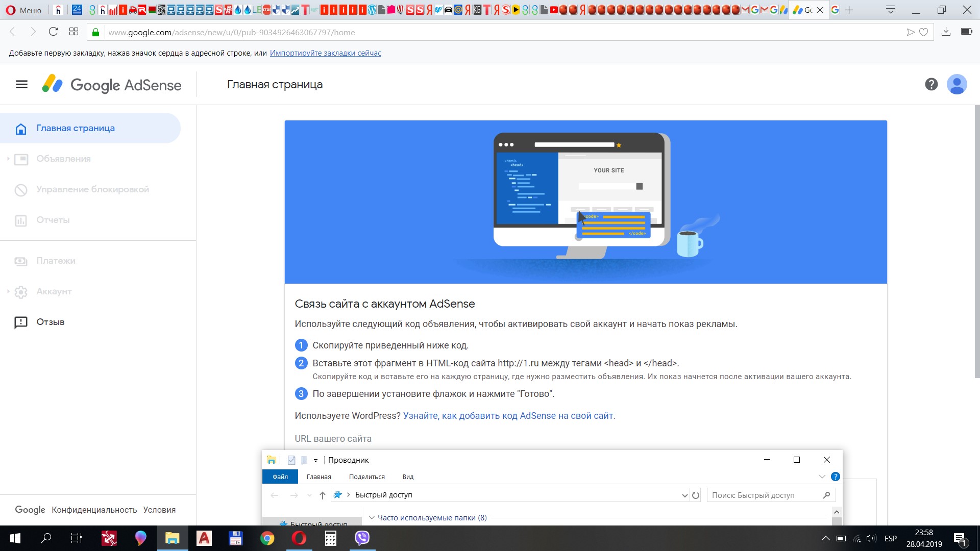The height and width of the screenshot is (551, 980).
Task: Open AdSense help question mark
Action: click(x=931, y=84)
